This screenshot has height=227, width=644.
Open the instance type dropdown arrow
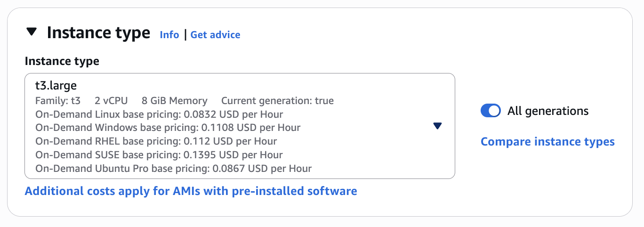point(437,126)
